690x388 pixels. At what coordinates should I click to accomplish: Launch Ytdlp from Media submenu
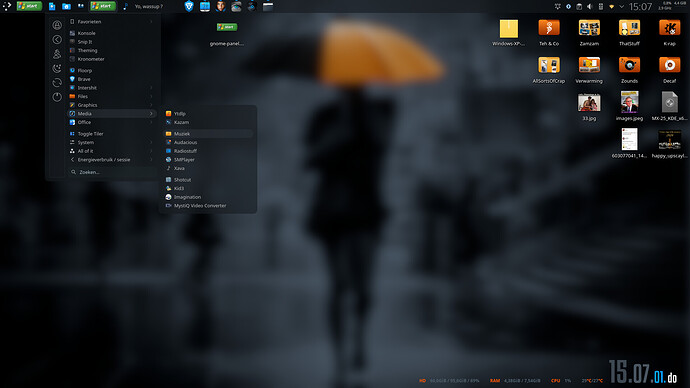pyautogui.click(x=208, y=113)
